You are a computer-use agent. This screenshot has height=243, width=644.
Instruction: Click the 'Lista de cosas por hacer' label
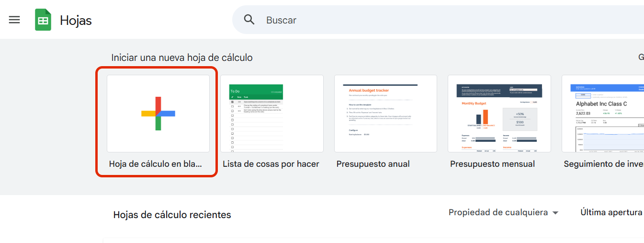click(271, 164)
